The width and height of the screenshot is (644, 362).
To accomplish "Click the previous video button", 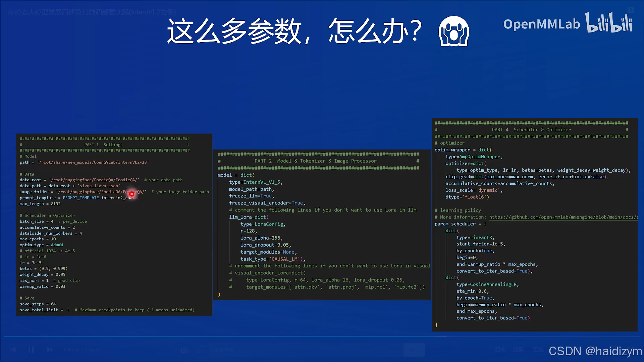I will click(13, 350).
